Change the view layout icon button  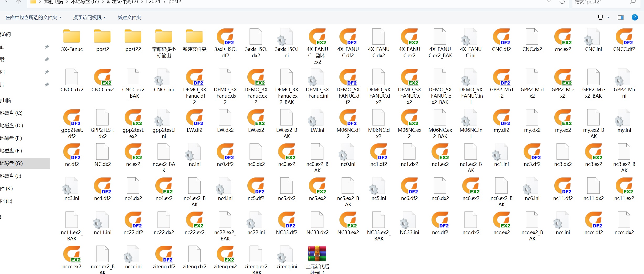600,17
